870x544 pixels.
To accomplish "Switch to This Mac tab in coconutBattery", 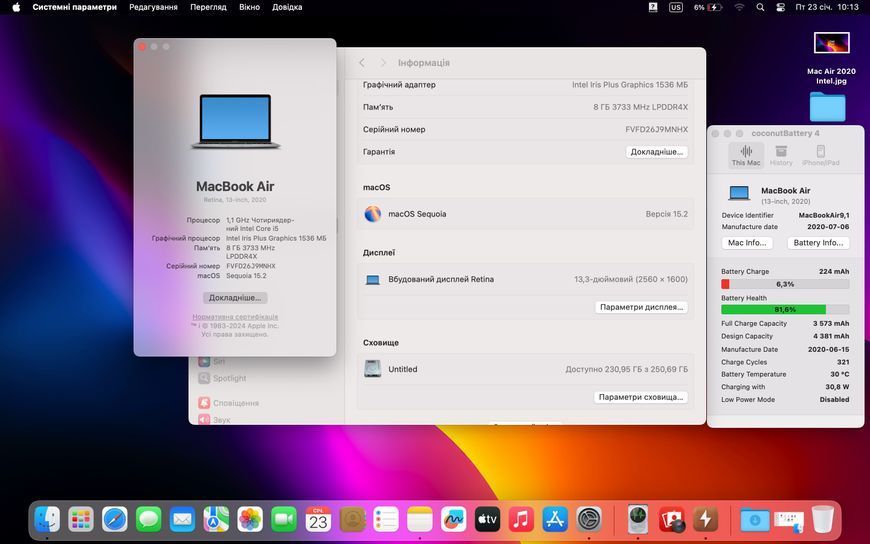I will click(x=746, y=155).
